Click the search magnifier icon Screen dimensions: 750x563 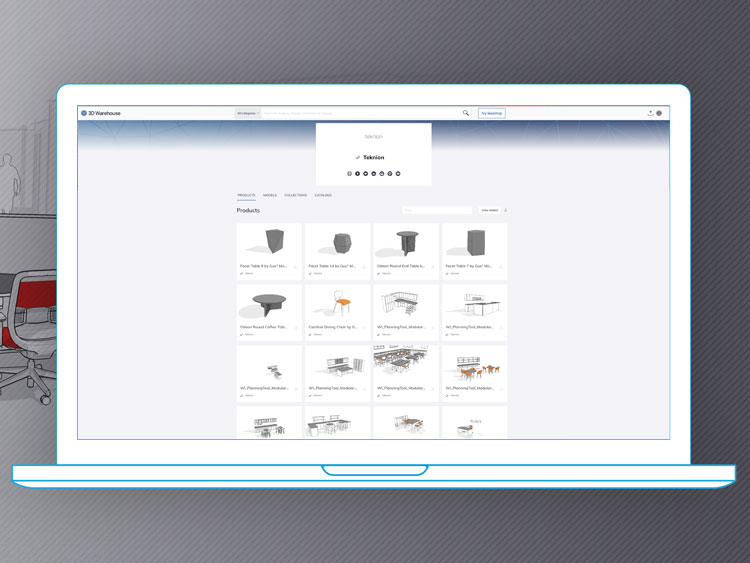(465, 113)
